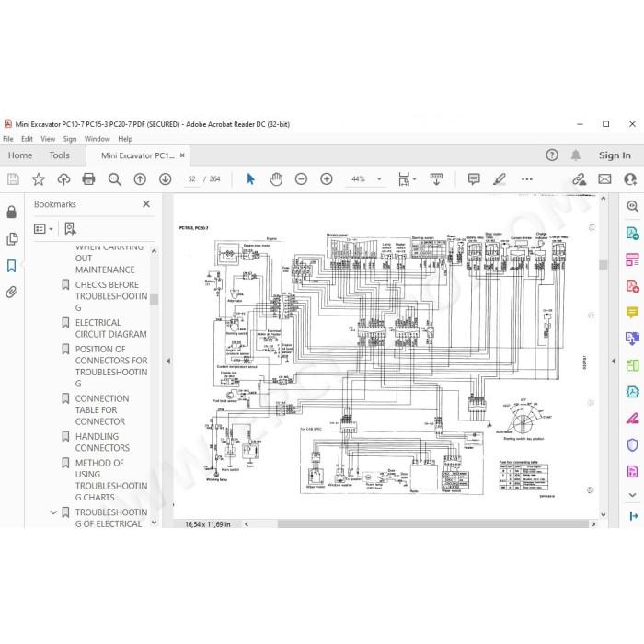Click the page number field

coord(191,179)
